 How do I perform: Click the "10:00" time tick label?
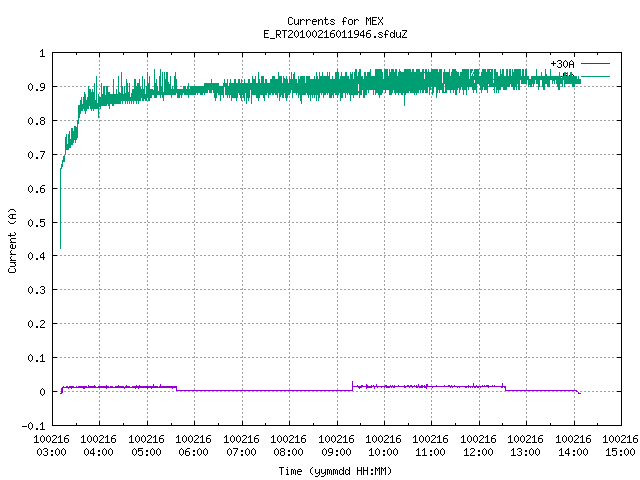tap(383, 452)
